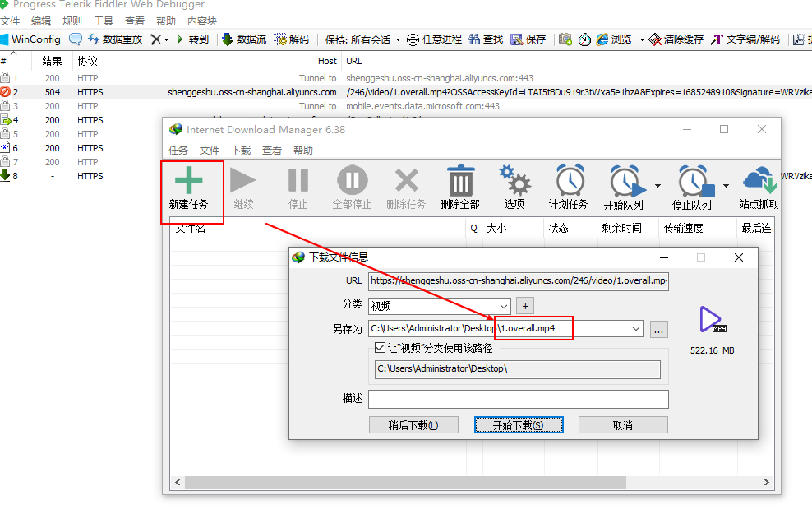Click the Site Grabber (站点抓取) cloud icon

click(x=759, y=180)
